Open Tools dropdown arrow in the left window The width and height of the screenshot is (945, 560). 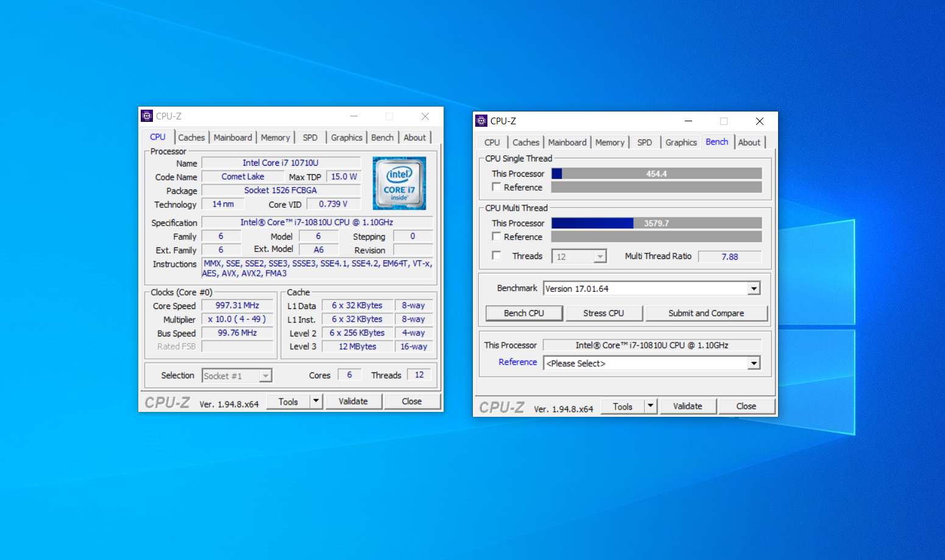[x=316, y=402]
